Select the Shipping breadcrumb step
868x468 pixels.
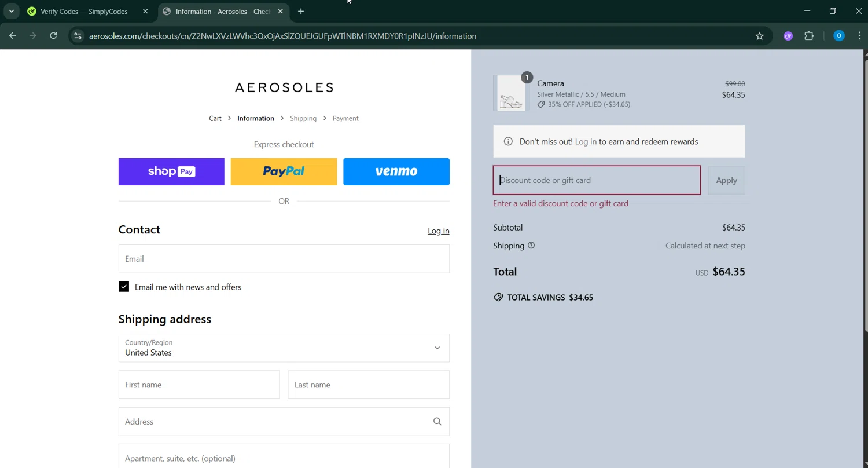tap(303, 118)
